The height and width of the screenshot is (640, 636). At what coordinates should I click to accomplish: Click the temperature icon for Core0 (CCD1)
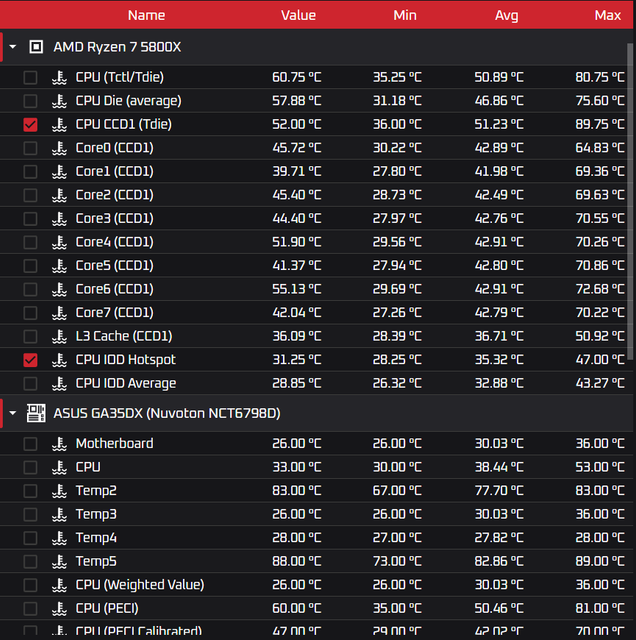point(60,148)
